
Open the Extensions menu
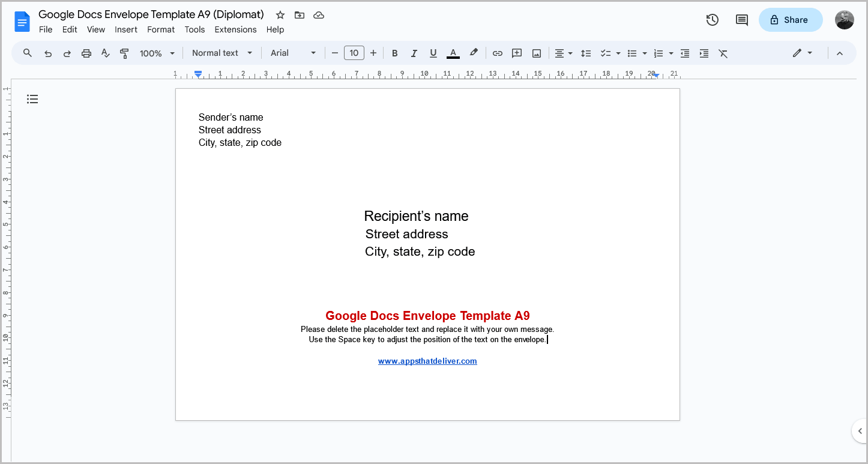tap(235, 29)
